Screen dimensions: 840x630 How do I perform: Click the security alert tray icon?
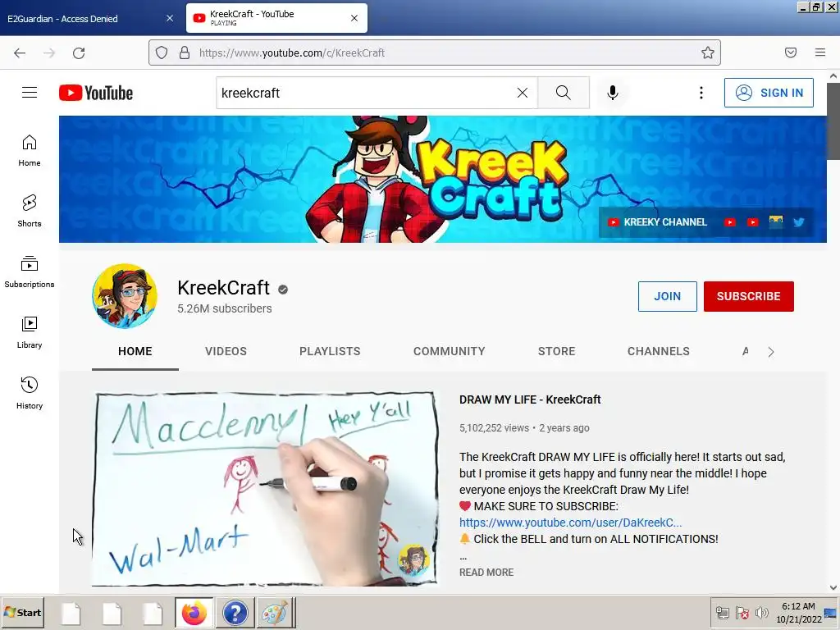(742, 612)
